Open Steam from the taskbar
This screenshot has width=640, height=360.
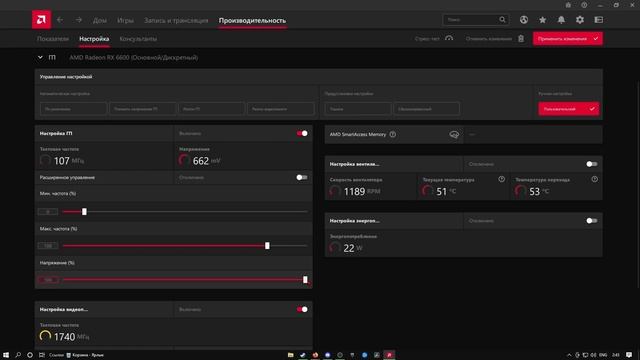[x=302, y=355]
